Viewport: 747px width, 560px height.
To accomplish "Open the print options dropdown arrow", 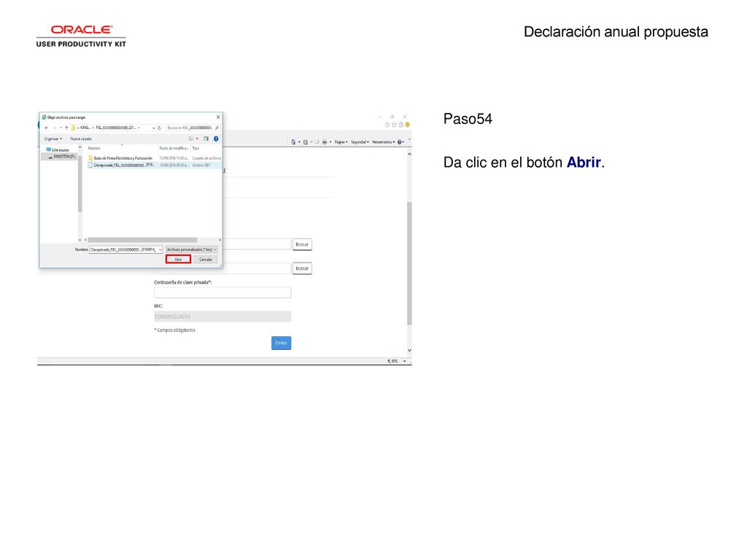I will click(330, 142).
